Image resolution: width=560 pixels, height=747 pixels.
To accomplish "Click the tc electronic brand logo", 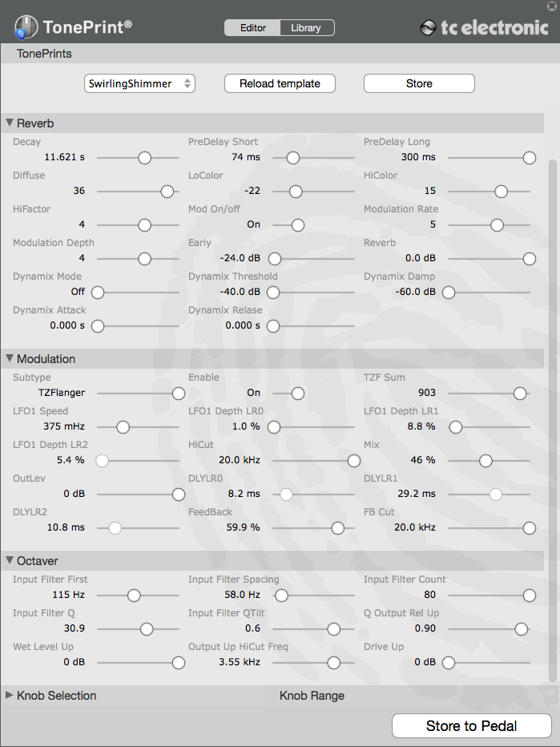I will [485, 28].
